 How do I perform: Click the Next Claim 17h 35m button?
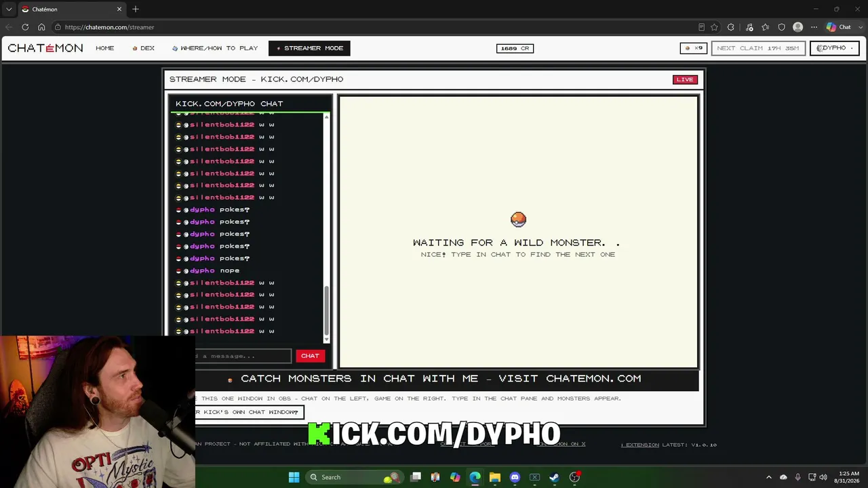[758, 48]
